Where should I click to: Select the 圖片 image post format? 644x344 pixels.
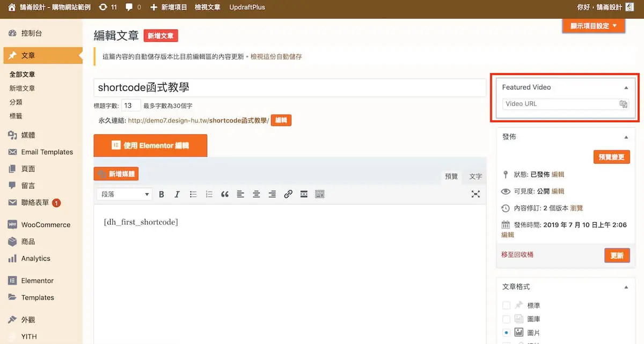click(506, 332)
